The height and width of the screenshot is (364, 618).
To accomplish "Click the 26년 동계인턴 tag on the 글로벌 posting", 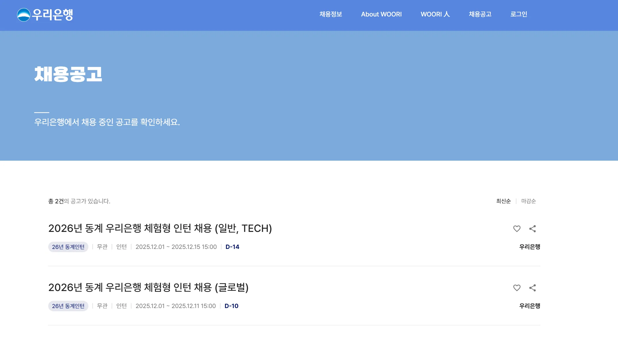I will (x=68, y=306).
